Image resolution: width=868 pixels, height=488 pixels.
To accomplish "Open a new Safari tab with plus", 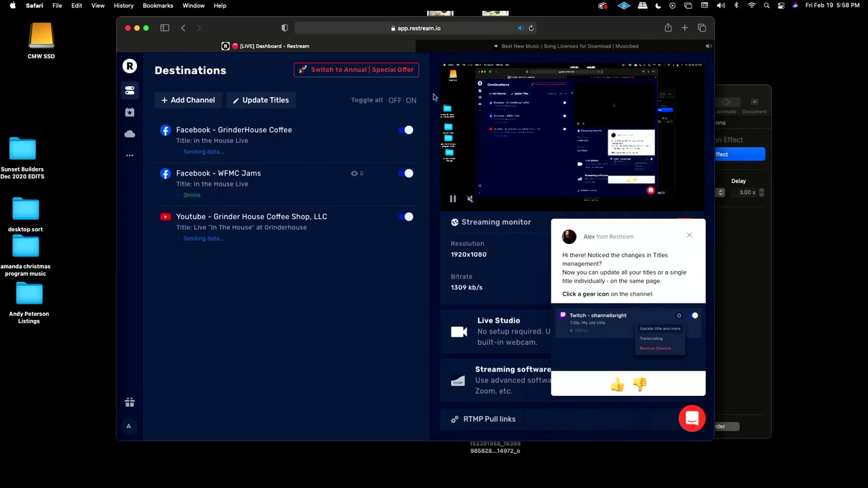I will (685, 28).
